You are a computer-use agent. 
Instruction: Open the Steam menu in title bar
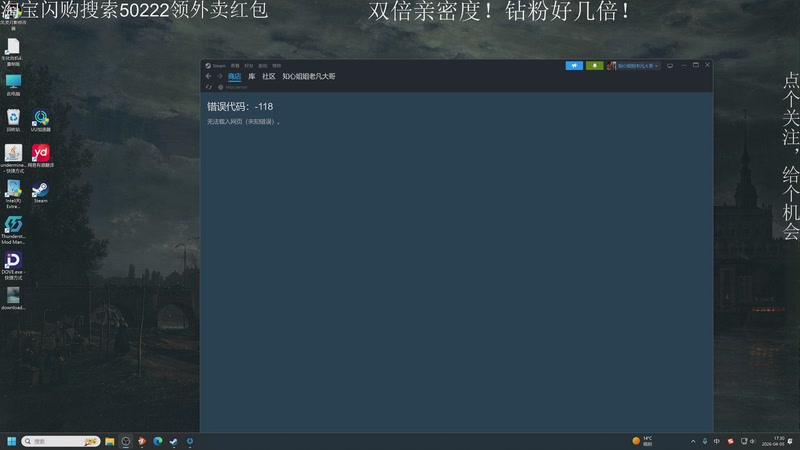pyautogui.click(x=216, y=66)
